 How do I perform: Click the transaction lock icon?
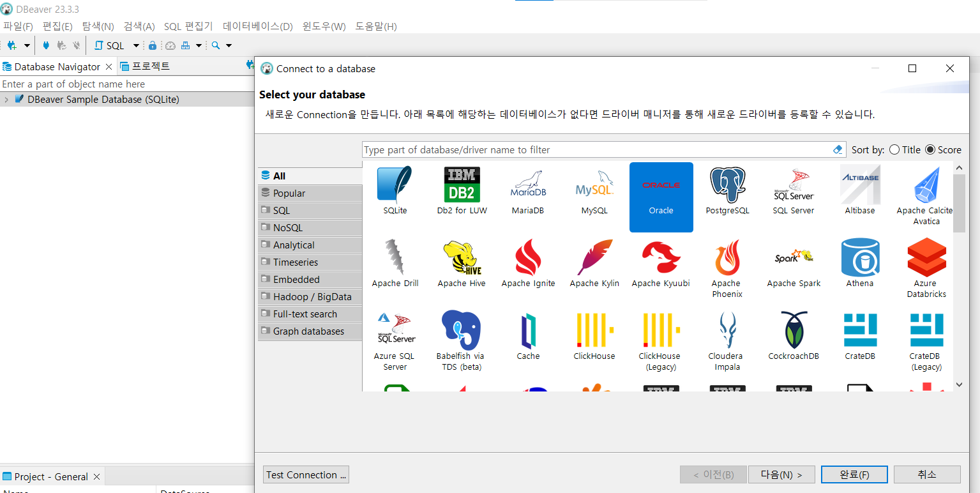(153, 45)
